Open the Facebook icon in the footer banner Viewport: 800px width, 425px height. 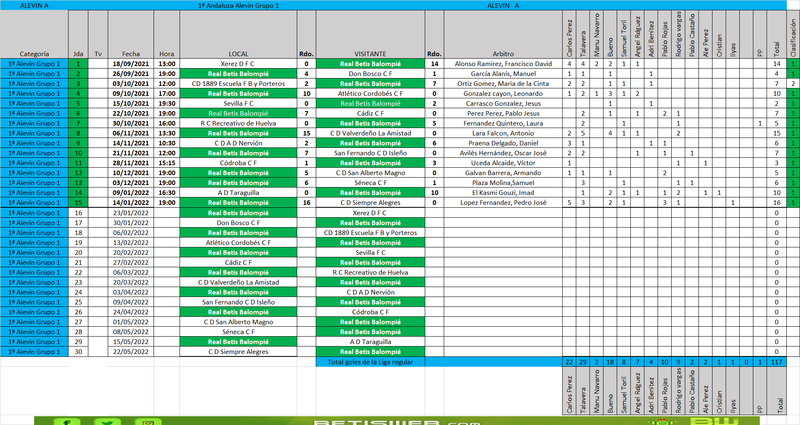pyautogui.click(x=67, y=421)
